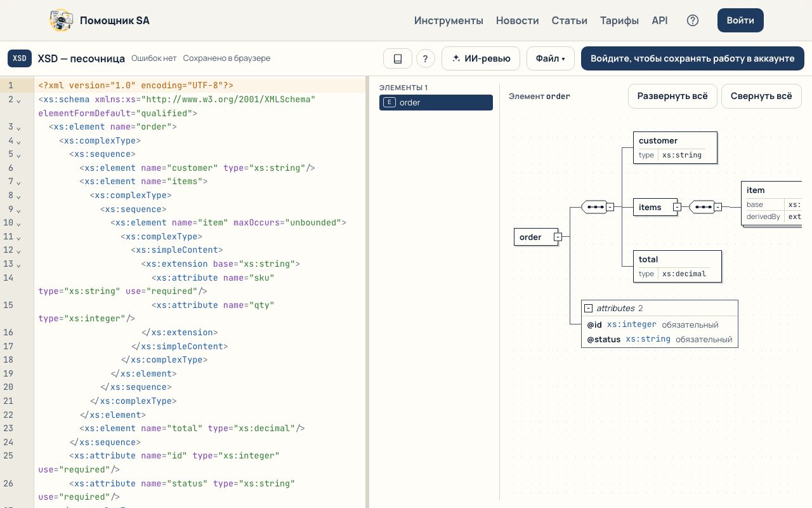Fold the items element at line 7

[x=18, y=182]
